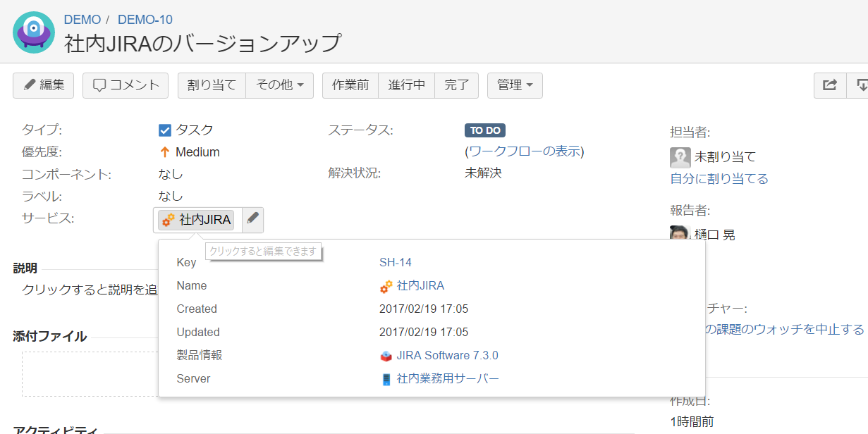Screen dimensions: 868x434
Task: Click the DEMO project avatar icon
Action: [x=34, y=32]
